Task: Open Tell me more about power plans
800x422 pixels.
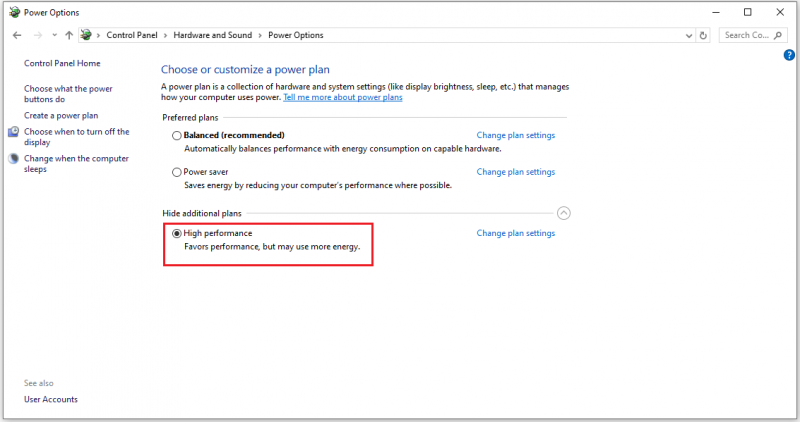Action: point(343,97)
